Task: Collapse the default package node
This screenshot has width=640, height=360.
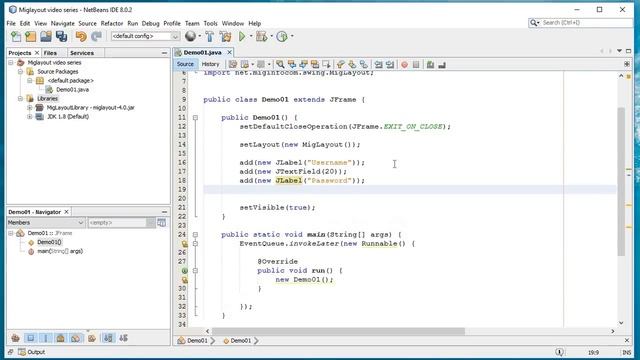Action: [30, 80]
